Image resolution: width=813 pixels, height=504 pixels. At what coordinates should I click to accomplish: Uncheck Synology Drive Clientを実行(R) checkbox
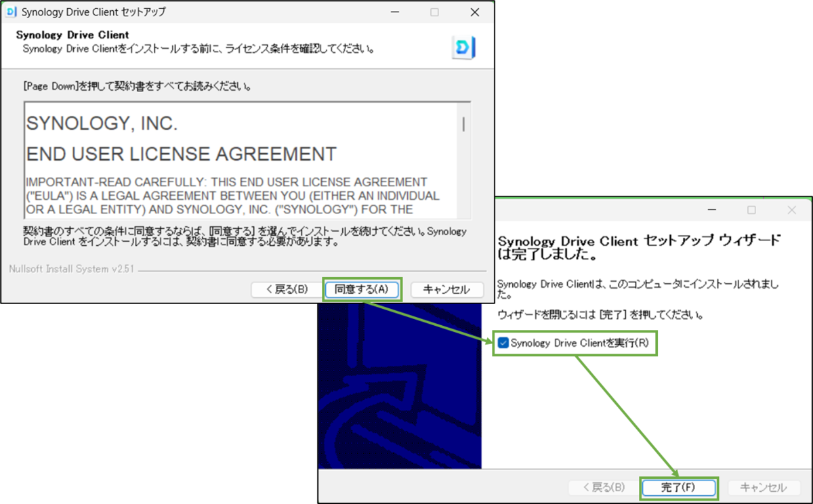[x=503, y=343]
